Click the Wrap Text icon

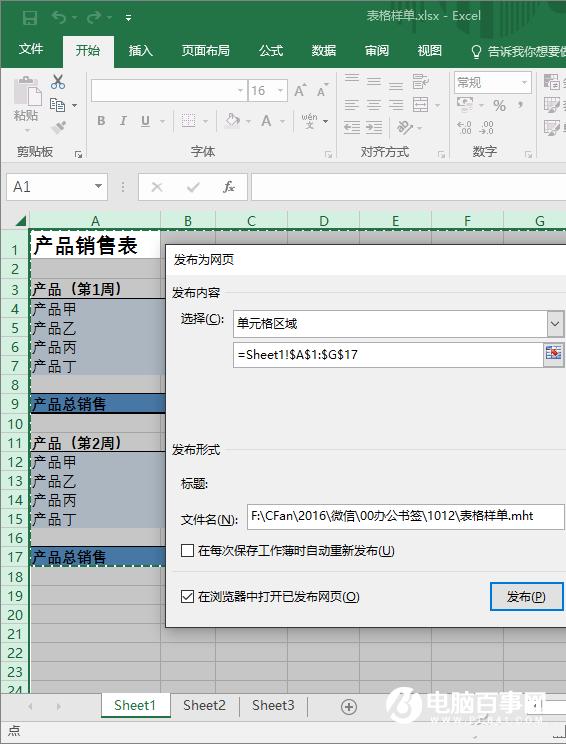(420, 82)
